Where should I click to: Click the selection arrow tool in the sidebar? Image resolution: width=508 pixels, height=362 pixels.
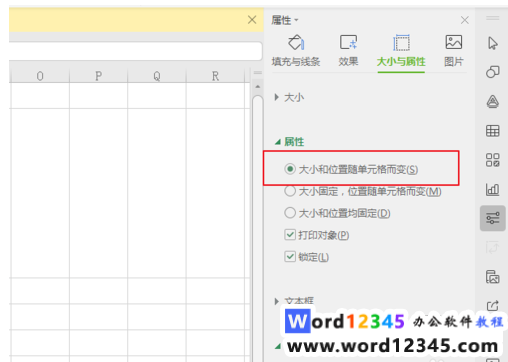pos(493,43)
